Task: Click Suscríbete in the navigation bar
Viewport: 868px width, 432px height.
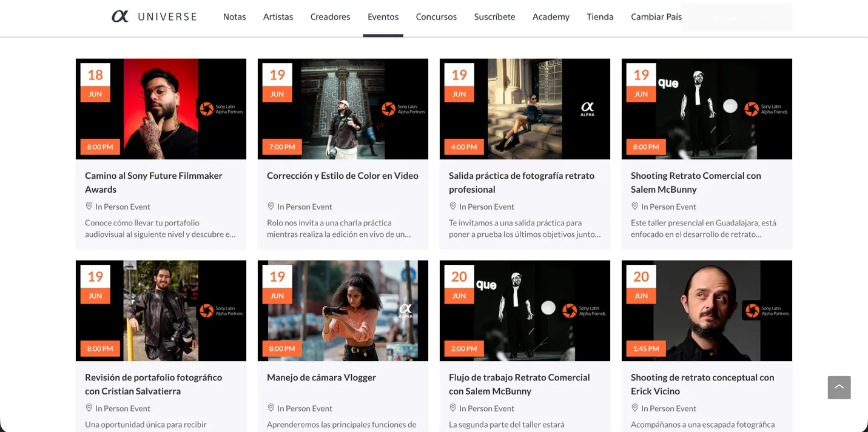Action: coord(494,17)
